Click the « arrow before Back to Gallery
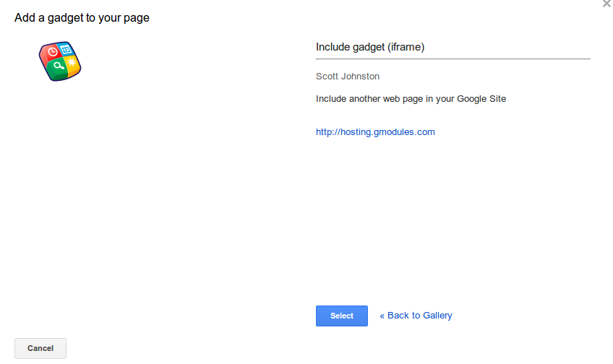Viewport: 613px width, 364px height. click(x=382, y=316)
